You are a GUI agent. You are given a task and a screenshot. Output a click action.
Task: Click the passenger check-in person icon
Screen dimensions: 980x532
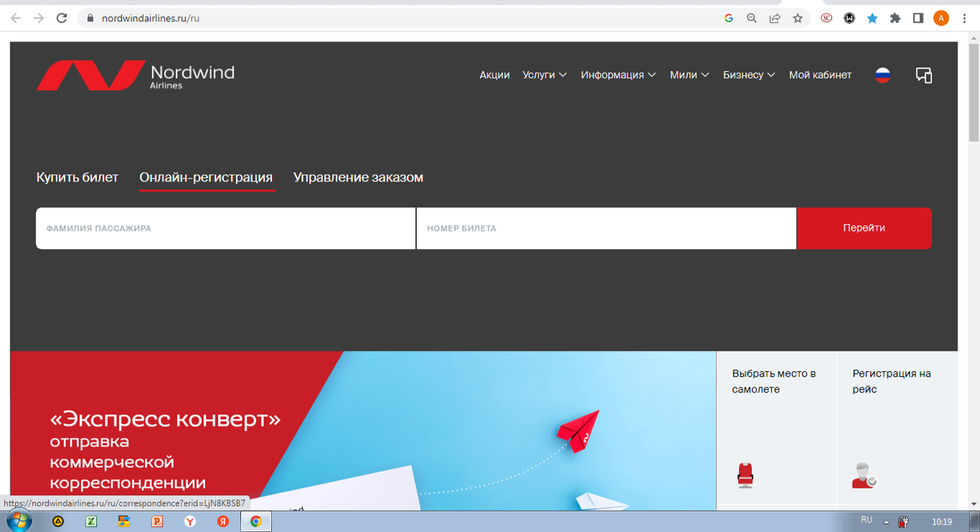coord(864,475)
